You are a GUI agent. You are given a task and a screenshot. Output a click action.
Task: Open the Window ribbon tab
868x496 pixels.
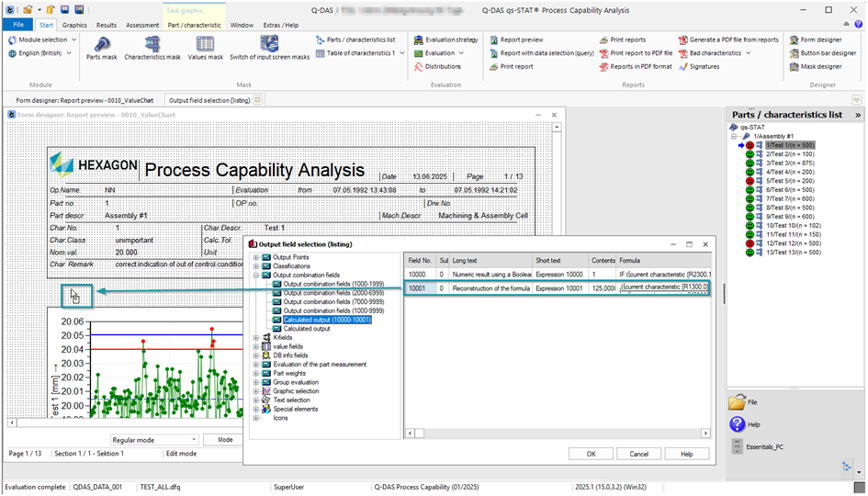click(242, 25)
